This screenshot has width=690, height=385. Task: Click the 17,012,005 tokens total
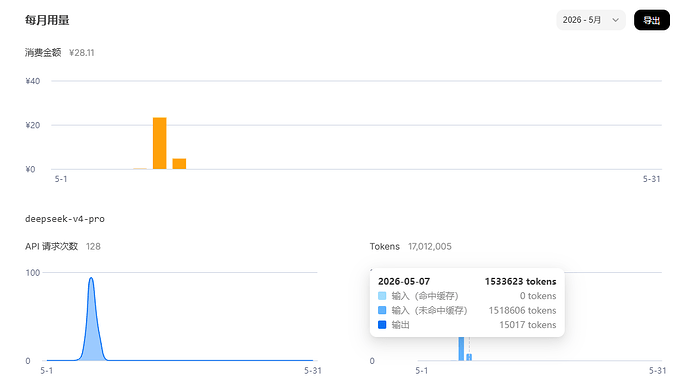coord(429,246)
